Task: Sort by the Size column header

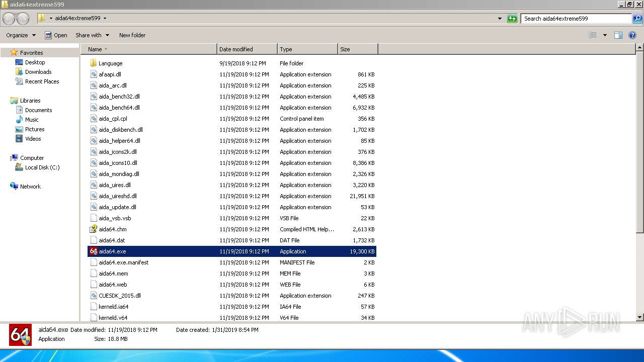Action: (358, 49)
